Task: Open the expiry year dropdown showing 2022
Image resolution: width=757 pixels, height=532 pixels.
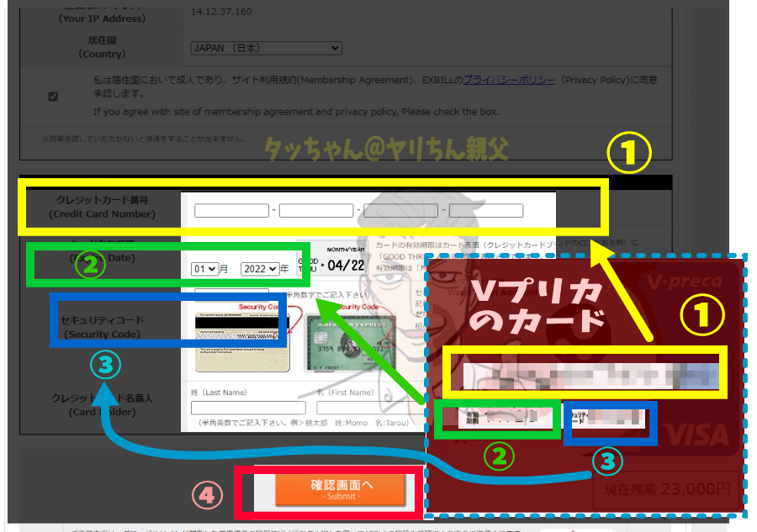Action: (260, 269)
